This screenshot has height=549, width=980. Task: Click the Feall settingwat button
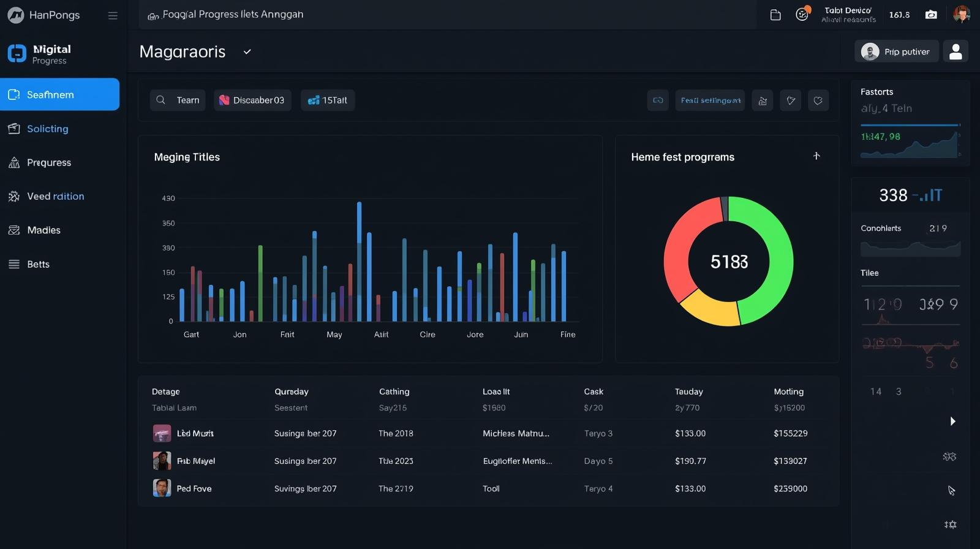(710, 100)
